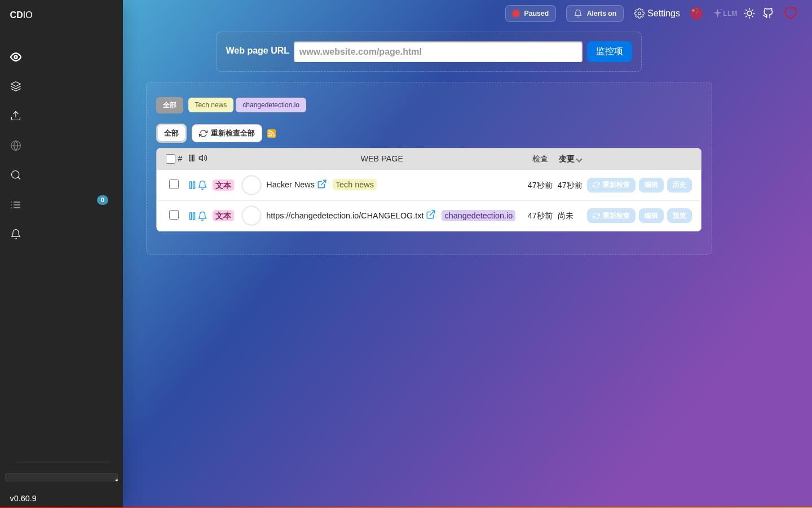Screen dimensions: 812x508
Task: Select the white 全部 button
Action: tap(171, 133)
